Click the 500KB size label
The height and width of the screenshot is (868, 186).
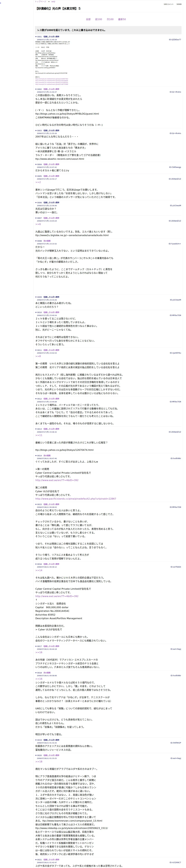(x=179, y=4)
